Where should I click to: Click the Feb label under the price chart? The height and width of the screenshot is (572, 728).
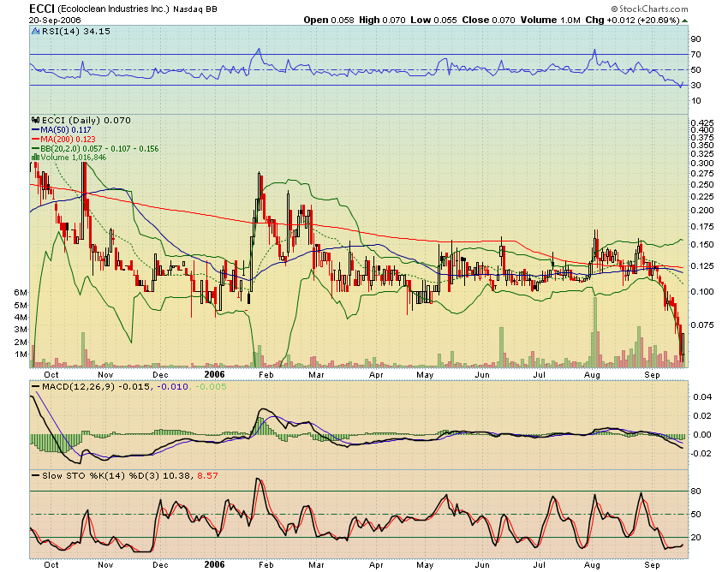(x=266, y=375)
